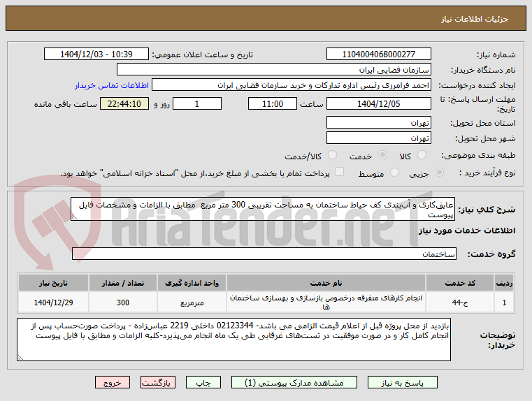This screenshot has width=532, height=401.
Task: Click row number cell 1
Action: tap(504, 302)
